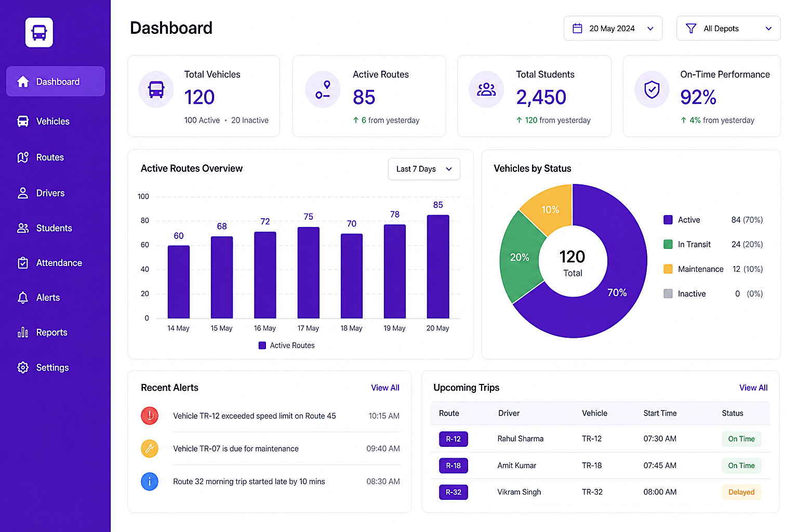Click the blue info alert icon
798x532 pixels.
(x=150, y=482)
